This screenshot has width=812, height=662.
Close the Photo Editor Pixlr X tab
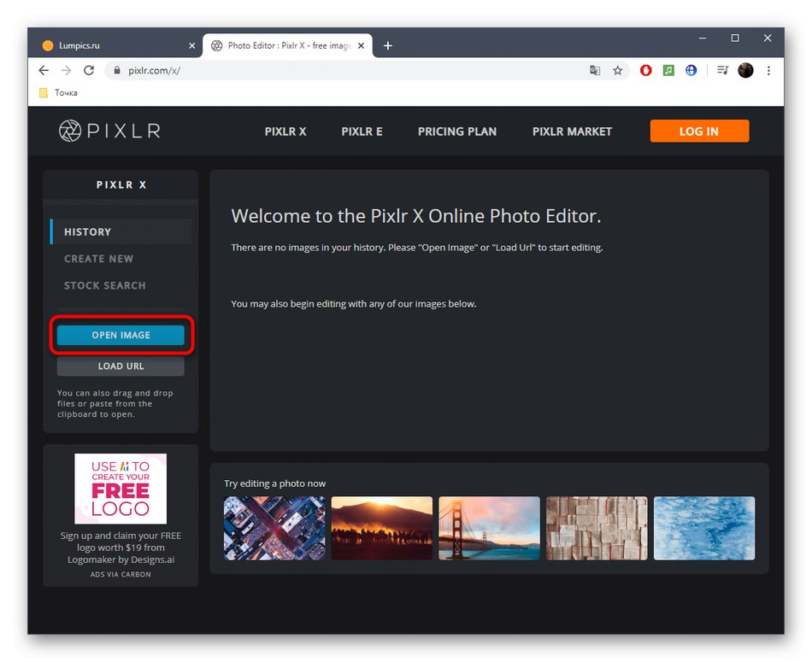click(x=361, y=45)
